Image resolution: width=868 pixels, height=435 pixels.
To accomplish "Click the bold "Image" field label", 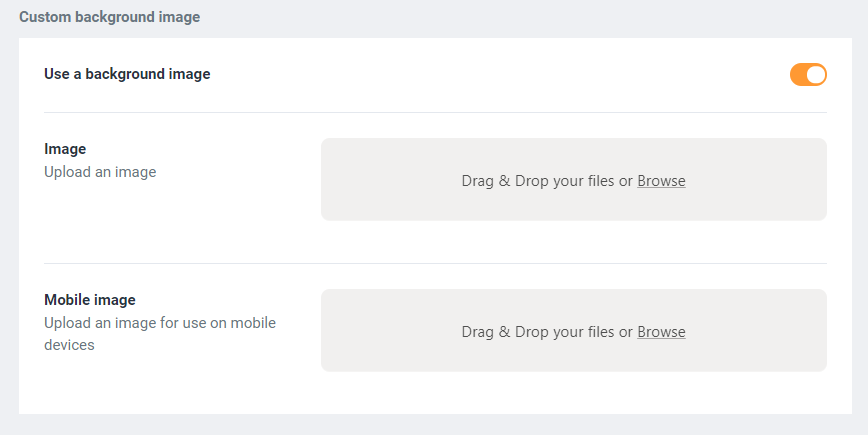I will [x=65, y=149].
